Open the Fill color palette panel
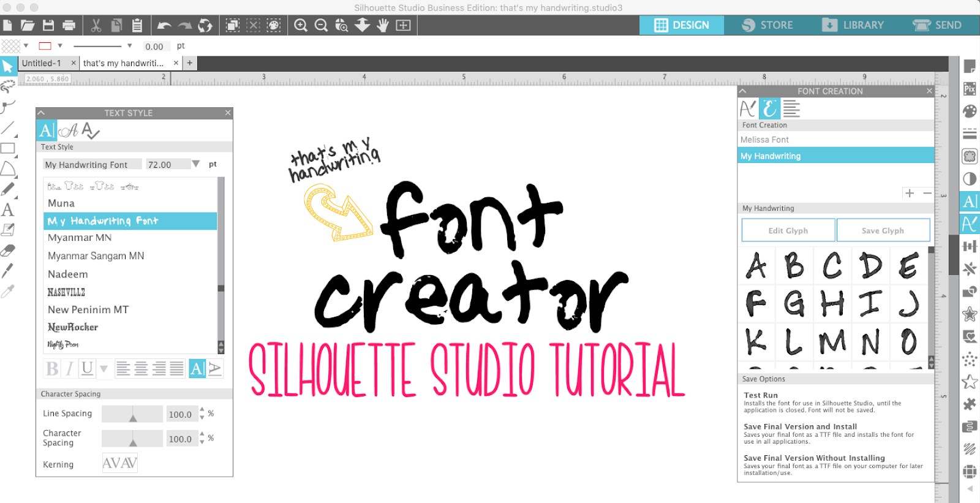The height and width of the screenshot is (503, 980). coord(970,111)
